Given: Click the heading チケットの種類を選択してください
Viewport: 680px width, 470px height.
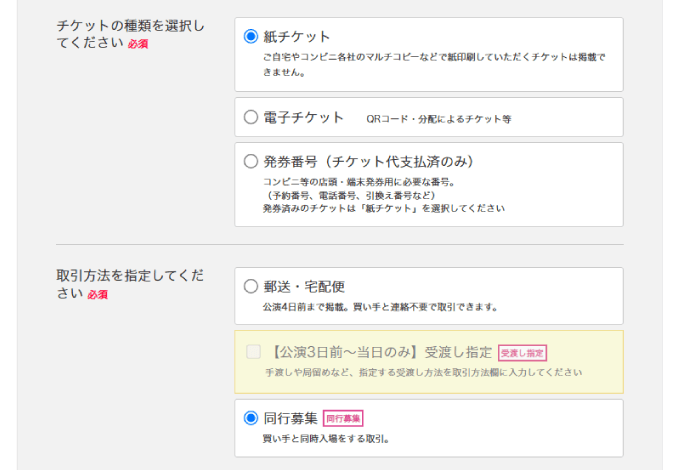Looking at the screenshot, I should [x=130, y=34].
